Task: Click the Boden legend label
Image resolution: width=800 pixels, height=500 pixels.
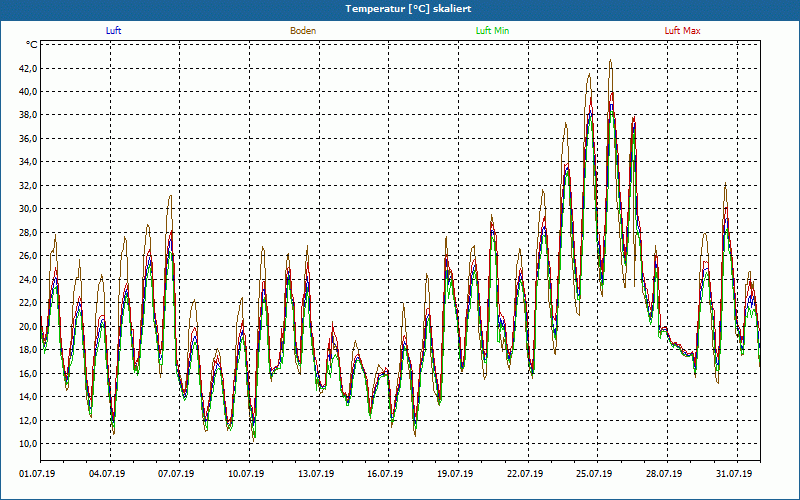Action: point(303,31)
